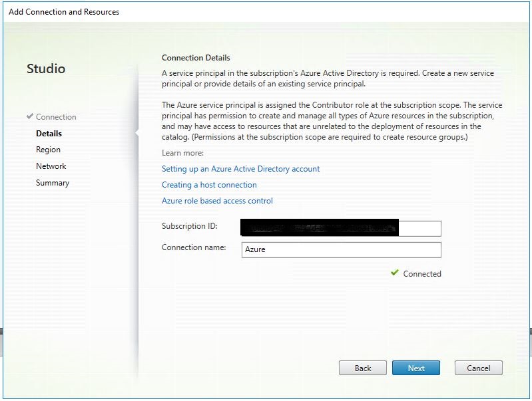Open the Summary step
The height and width of the screenshot is (401, 532).
(x=53, y=183)
